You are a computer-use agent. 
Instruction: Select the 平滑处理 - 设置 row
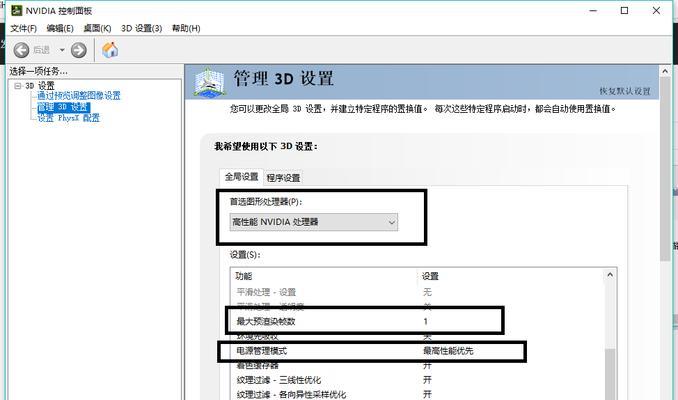pos(419,292)
